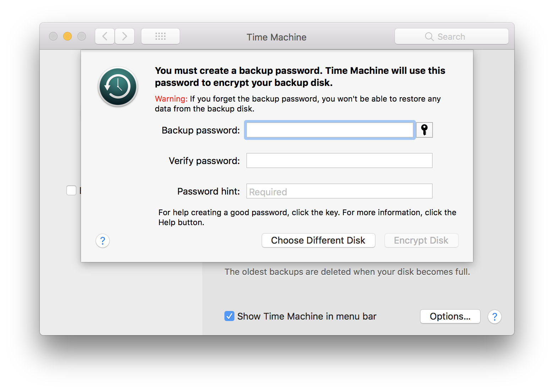Select the Password hint field
The width and height of the screenshot is (554, 392).
(x=340, y=191)
